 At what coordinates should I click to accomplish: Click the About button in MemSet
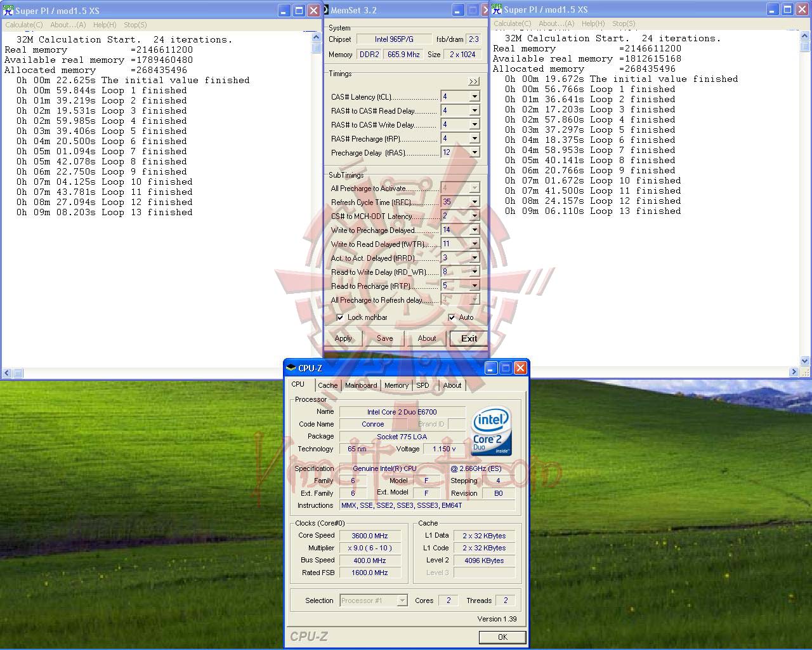pos(427,338)
